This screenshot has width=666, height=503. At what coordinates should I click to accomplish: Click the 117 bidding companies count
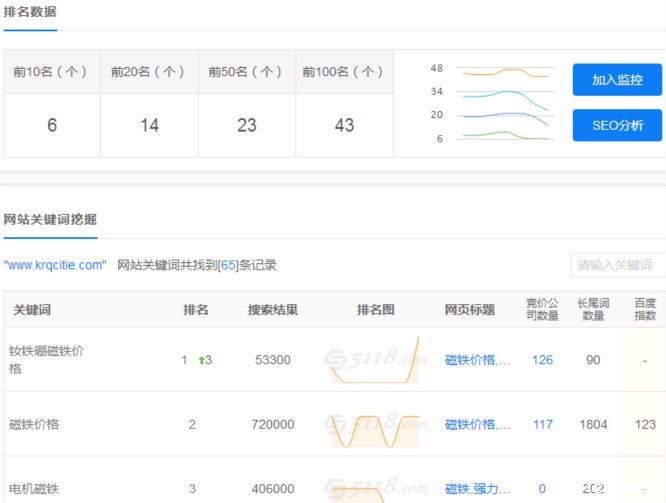(542, 425)
